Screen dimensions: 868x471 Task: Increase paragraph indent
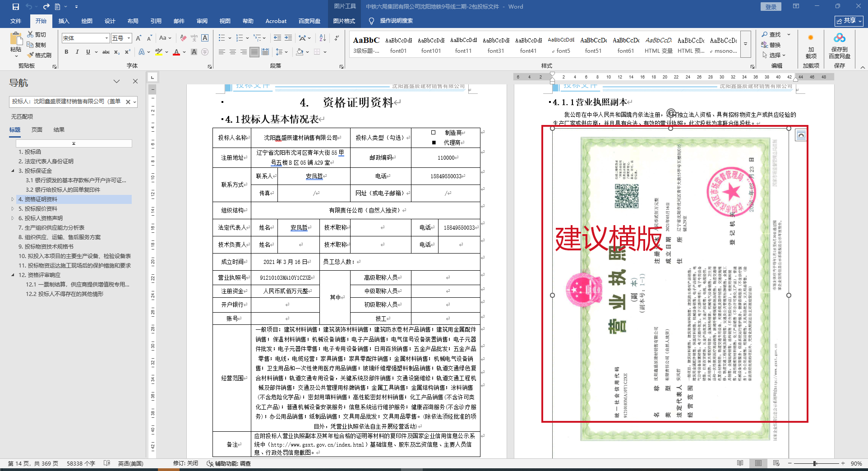(288, 38)
